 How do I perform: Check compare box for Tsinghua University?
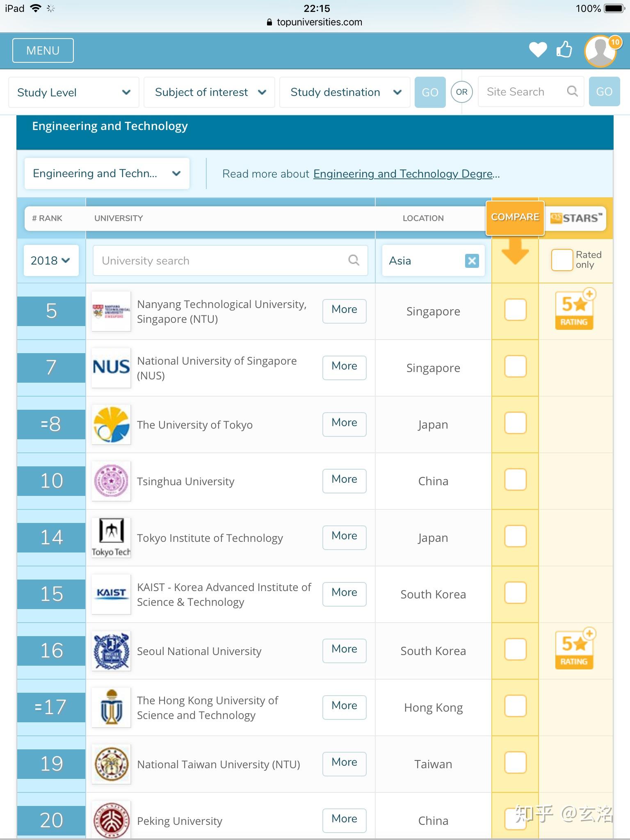tap(515, 479)
